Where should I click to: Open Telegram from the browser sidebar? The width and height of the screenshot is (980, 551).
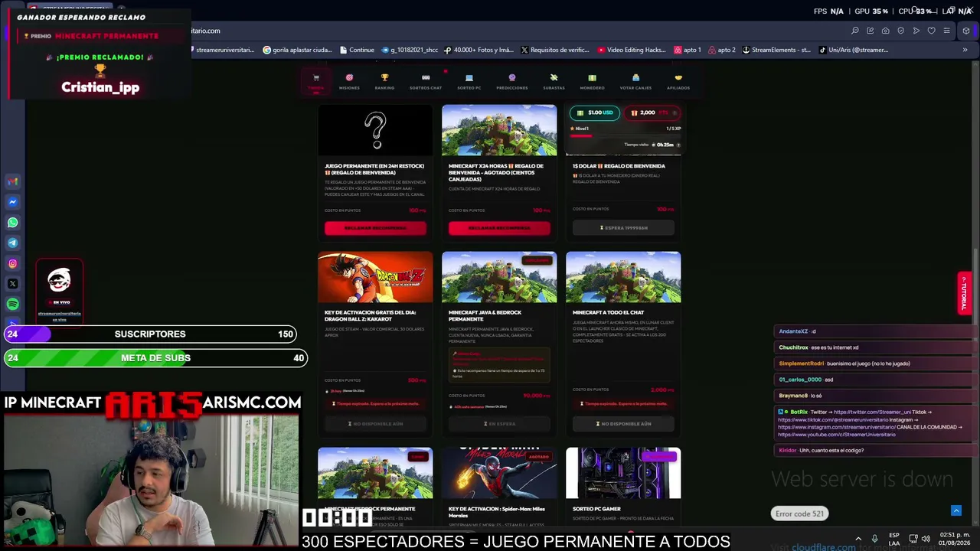point(12,243)
